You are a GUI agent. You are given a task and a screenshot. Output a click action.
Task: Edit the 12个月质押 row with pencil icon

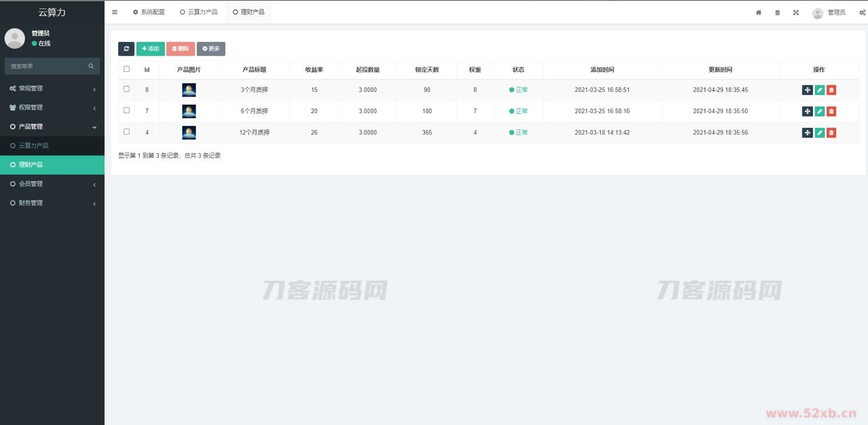tap(819, 133)
